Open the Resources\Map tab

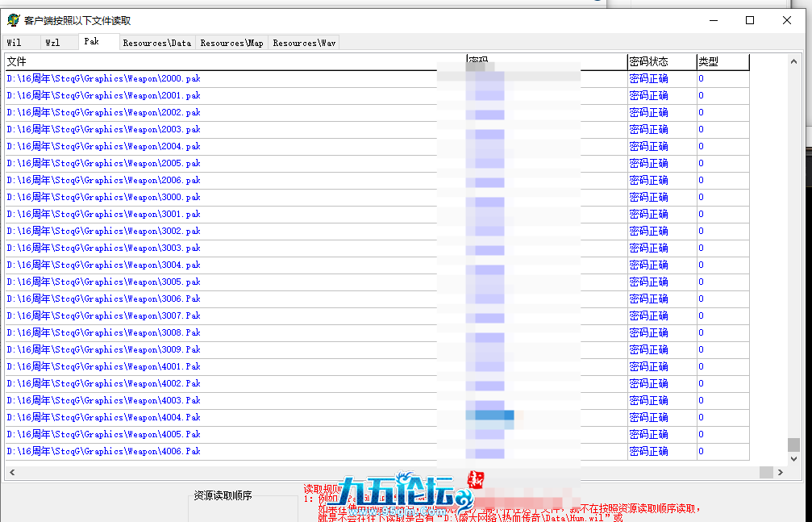pos(231,43)
